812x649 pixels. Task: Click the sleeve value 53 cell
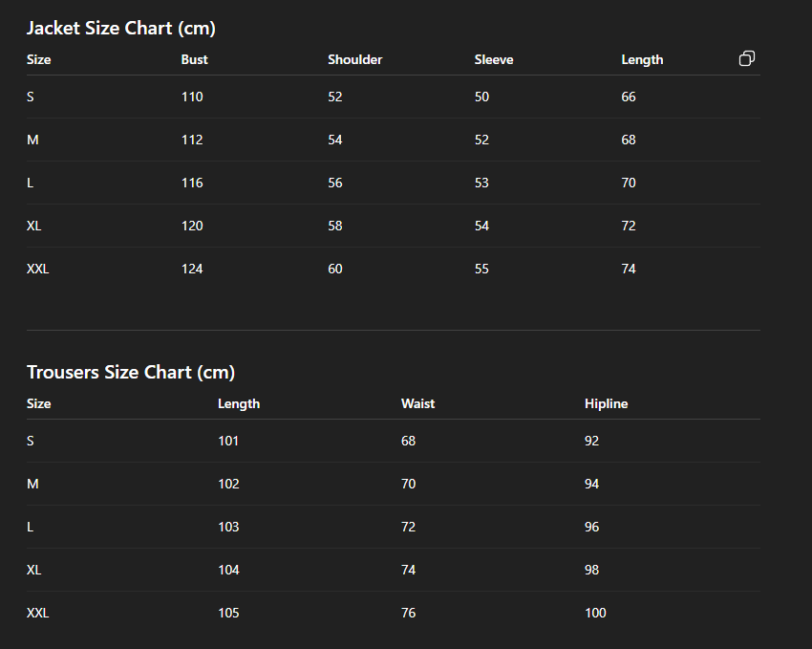pos(481,183)
